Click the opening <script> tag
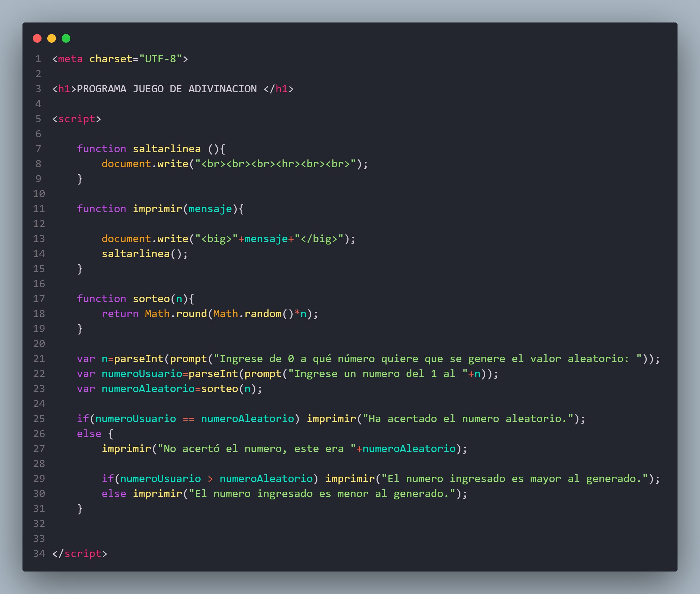700x594 pixels. [x=77, y=119]
